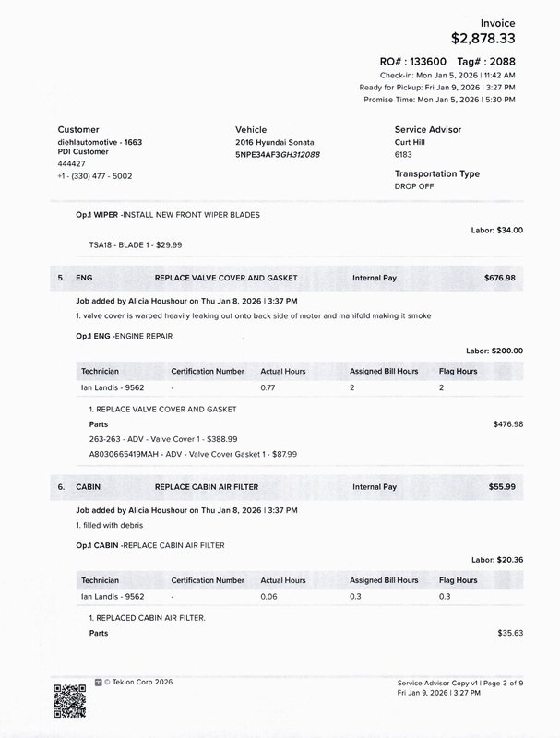The height and width of the screenshot is (738, 560).
Task: Click the vehicle VIN 5NPE34AF3GH312088
Action: pyautogui.click(x=278, y=154)
